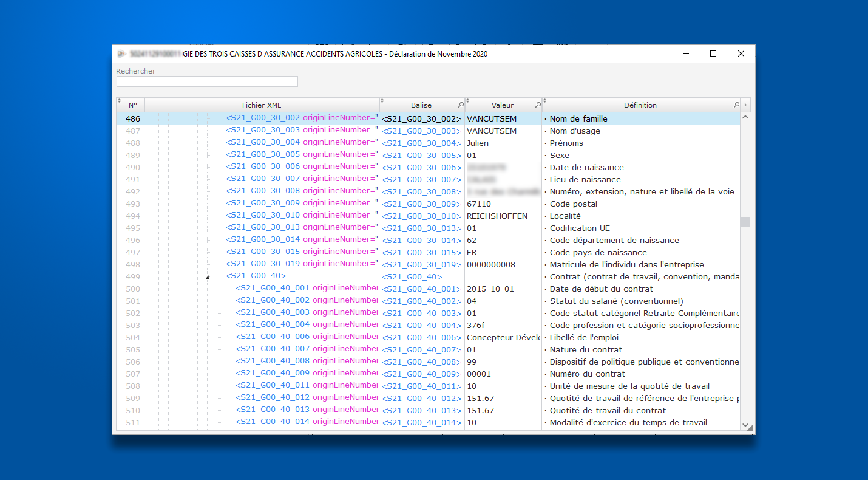Click XML node S21_G00_30_003 in tree
The image size is (868, 480).
click(x=263, y=130)
